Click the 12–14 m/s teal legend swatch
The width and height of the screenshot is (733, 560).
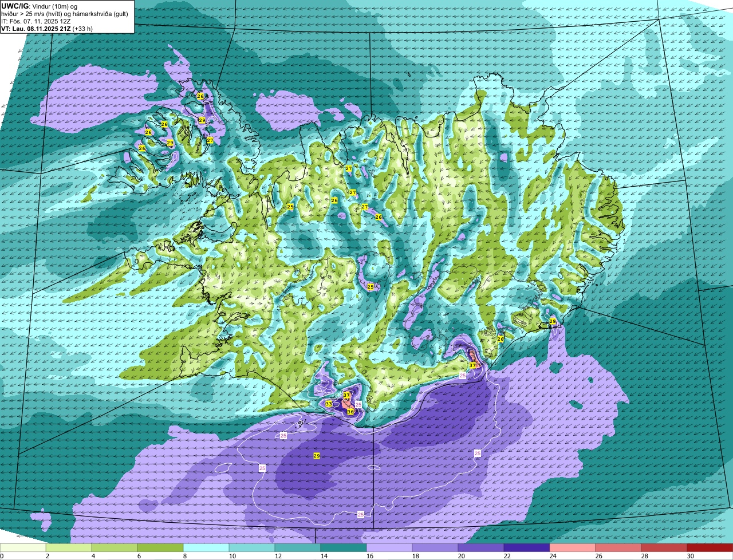click(x=298, y=548)
